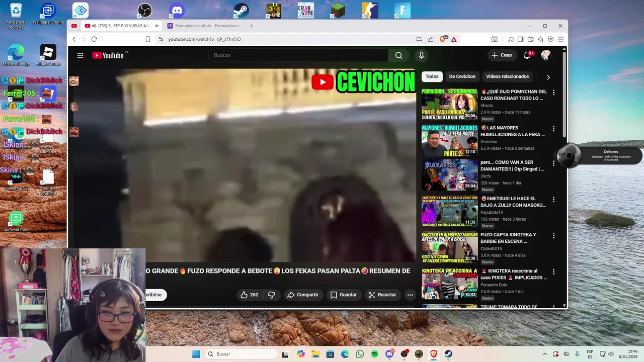644x362 pixels.
Task: Open Brave Leo AI sparkle icon
Action: tap(540, 39)
